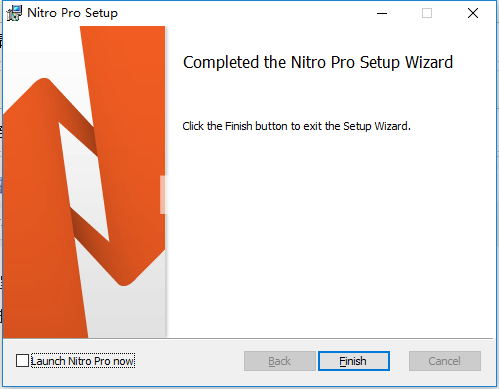The height and width of the screenshot is (389, 499).
Task: Click the installer icon in title bar
Action: click(x=14, y=13)
